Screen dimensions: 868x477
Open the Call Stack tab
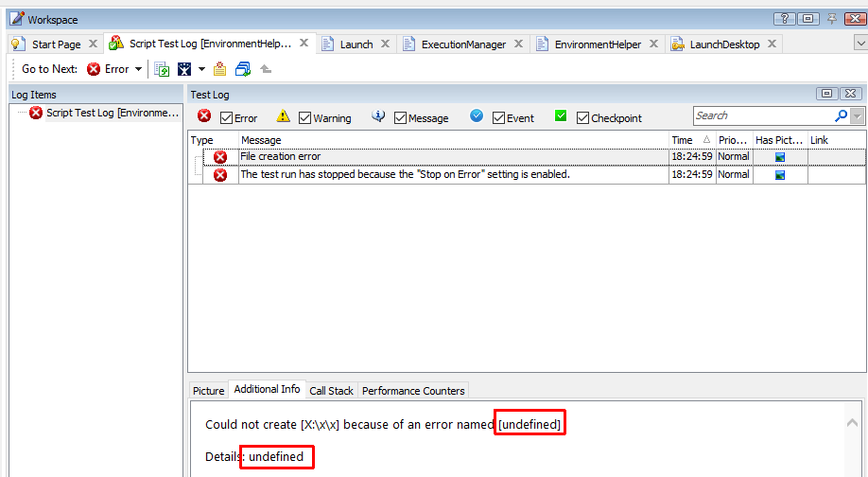(x=331, y=391)
